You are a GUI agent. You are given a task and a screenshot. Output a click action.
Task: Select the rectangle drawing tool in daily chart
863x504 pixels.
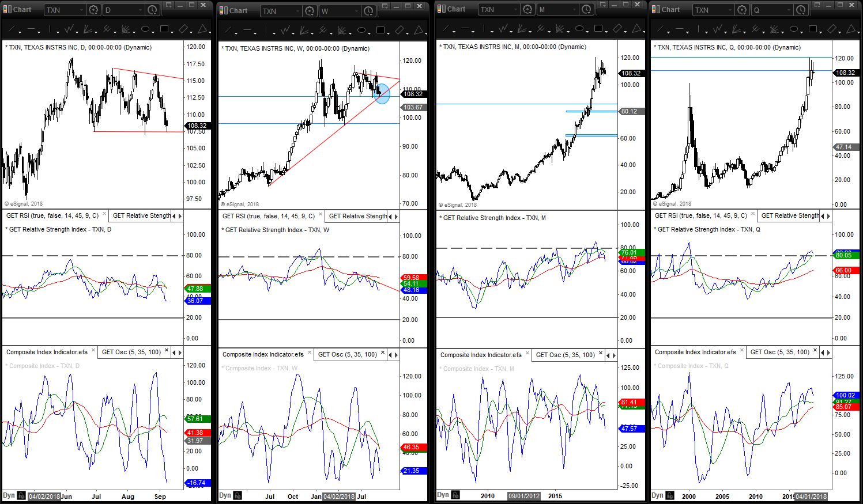click(165, 29)
